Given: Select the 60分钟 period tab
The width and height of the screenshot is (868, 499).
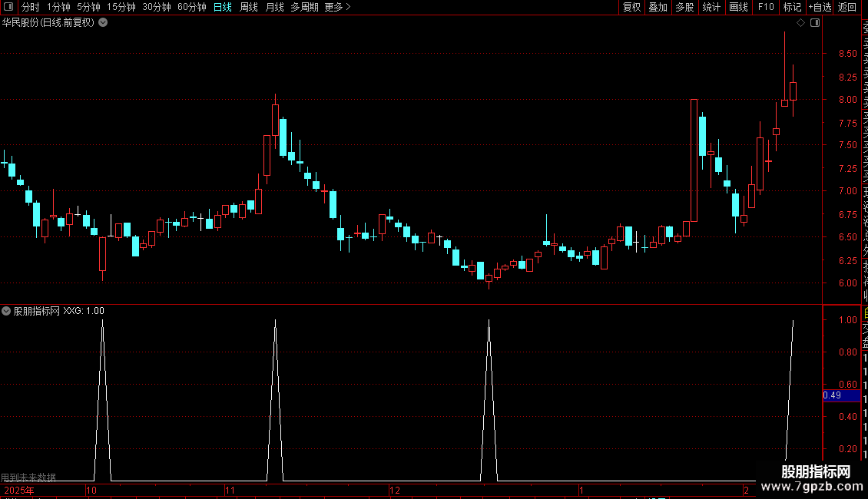Looking at the screenshot, I should 192,7.
